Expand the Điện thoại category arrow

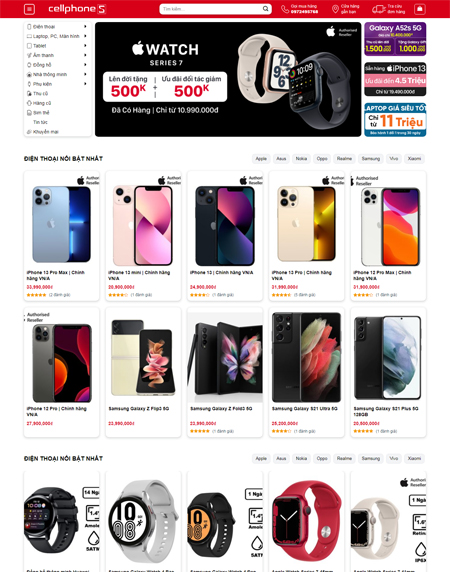pyautogui.click(x=85, y=26)
